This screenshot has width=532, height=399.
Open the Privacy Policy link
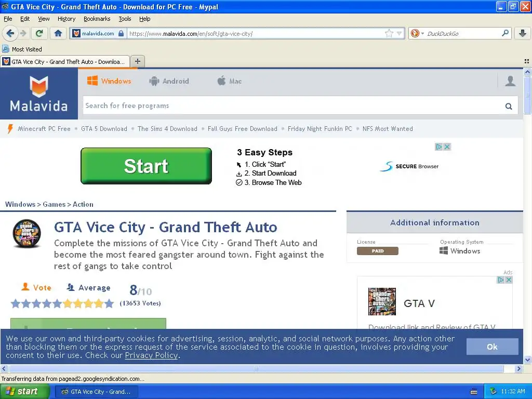151,355
